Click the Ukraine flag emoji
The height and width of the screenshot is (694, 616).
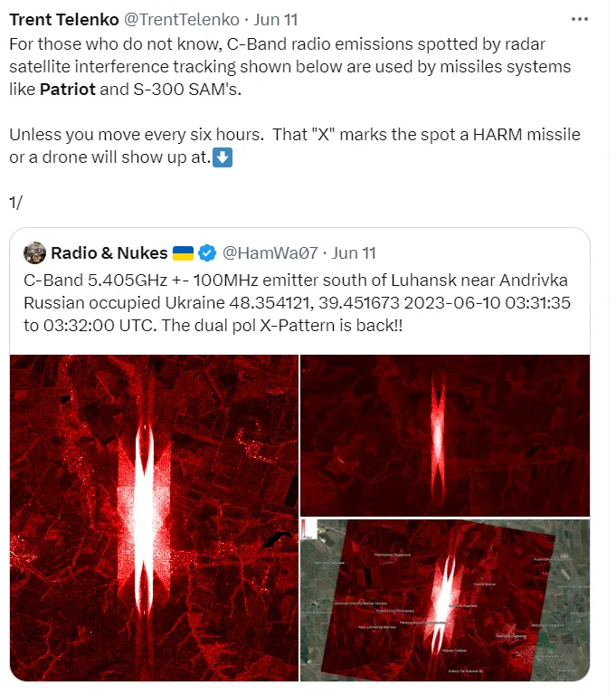[183, 253]
